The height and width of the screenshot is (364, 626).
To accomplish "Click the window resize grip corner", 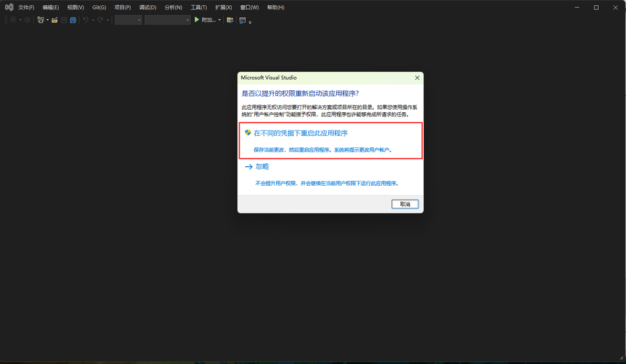I will [x=622, y=358].
